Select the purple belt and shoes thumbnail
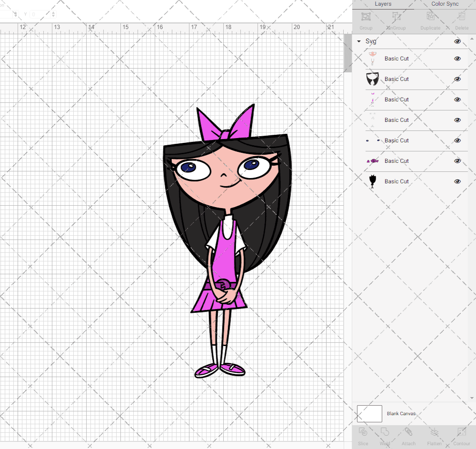 tap(373, 161)
